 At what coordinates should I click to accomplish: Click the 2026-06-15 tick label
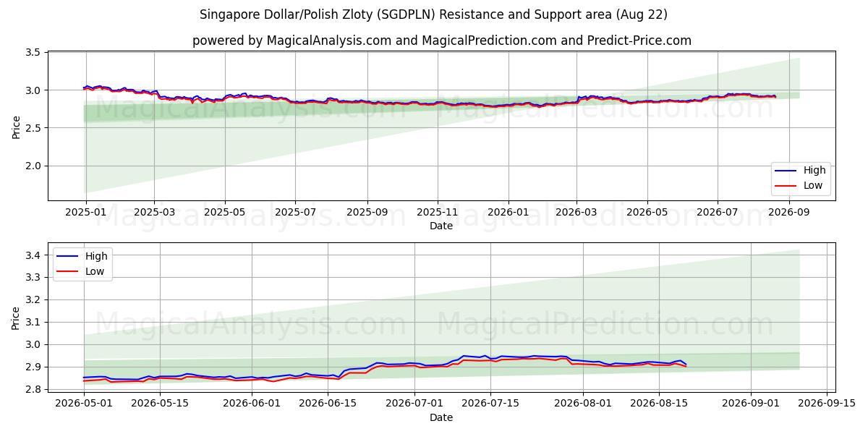[x=328, y=404]
